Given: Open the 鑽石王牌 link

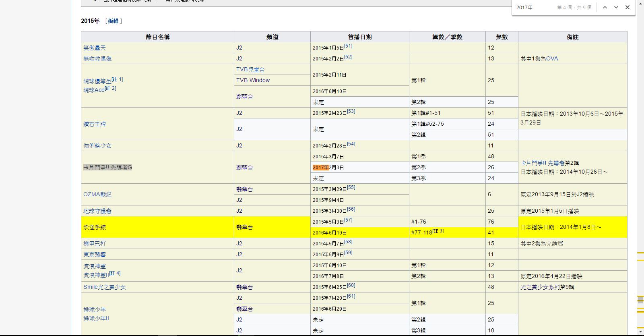Looking at the screenshot, I should coord(95,124).
